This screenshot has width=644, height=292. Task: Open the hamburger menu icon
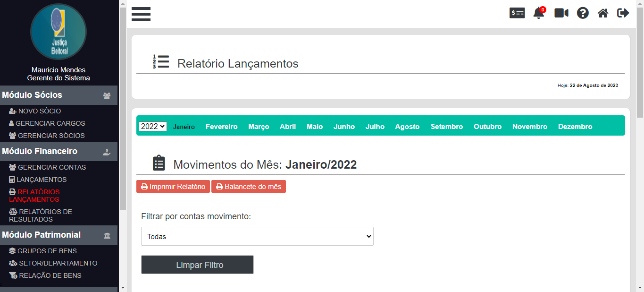click(141, 14)
